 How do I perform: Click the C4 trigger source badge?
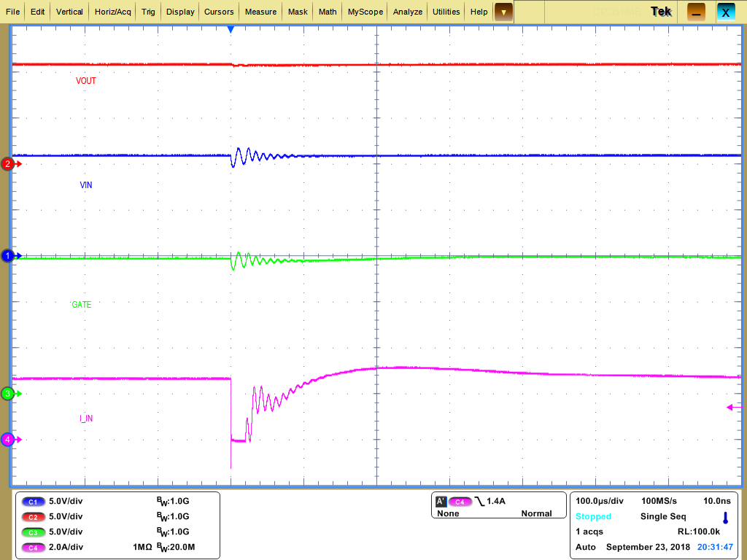460,502
